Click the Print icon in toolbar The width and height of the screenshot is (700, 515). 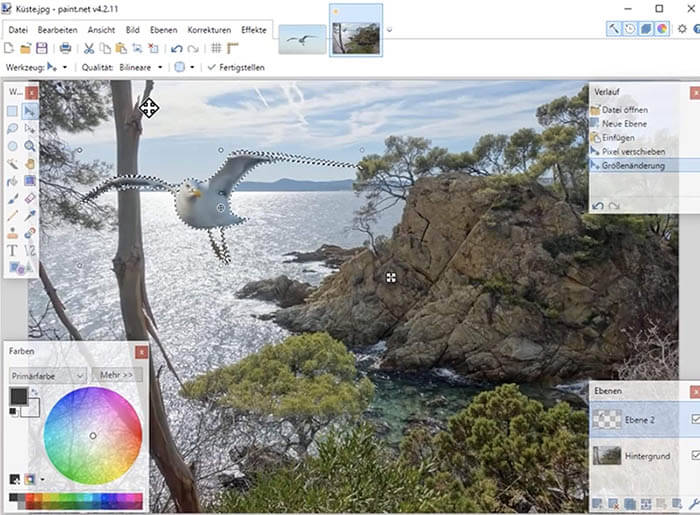65,48
